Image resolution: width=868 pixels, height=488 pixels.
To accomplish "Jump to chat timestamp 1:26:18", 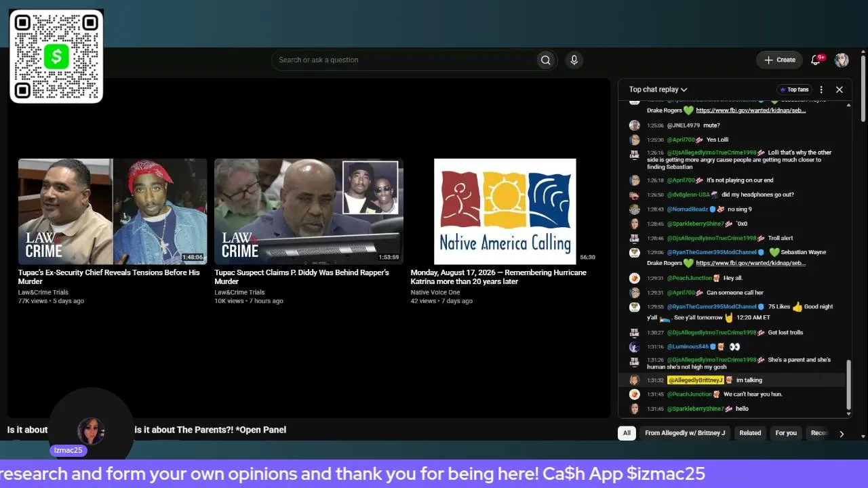I will (x=654, y=181).
